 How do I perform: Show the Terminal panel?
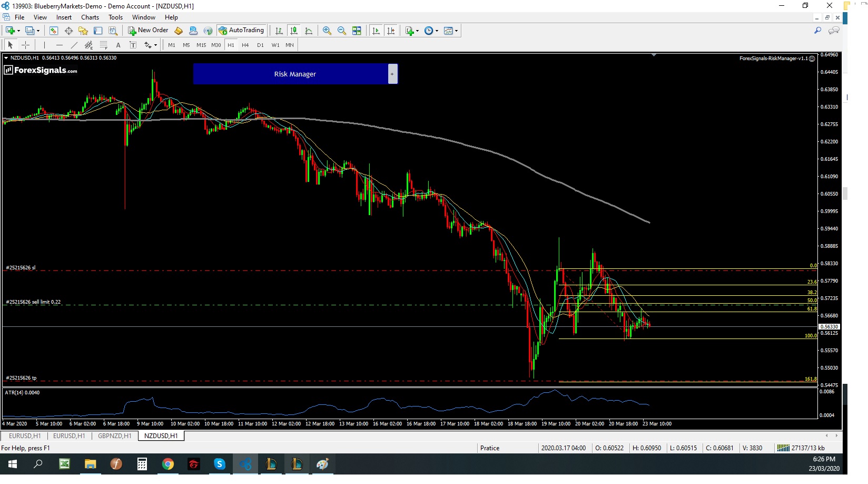click(98, 31)
